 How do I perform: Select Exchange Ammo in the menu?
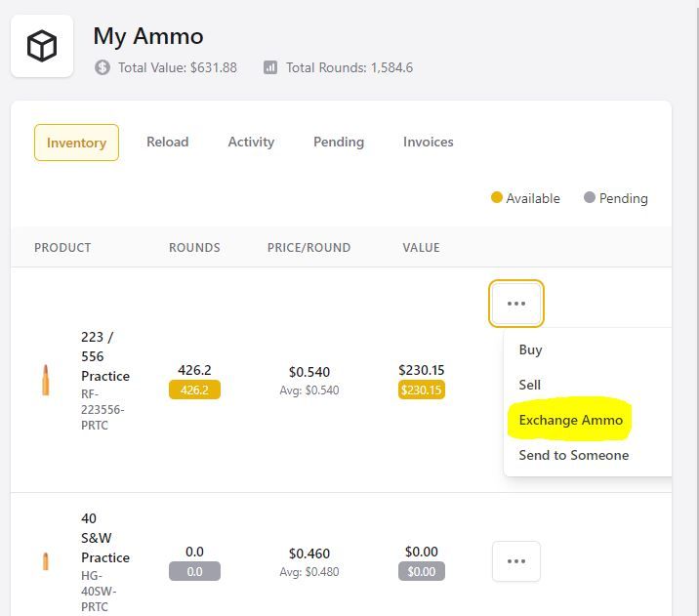pos(570,420)
